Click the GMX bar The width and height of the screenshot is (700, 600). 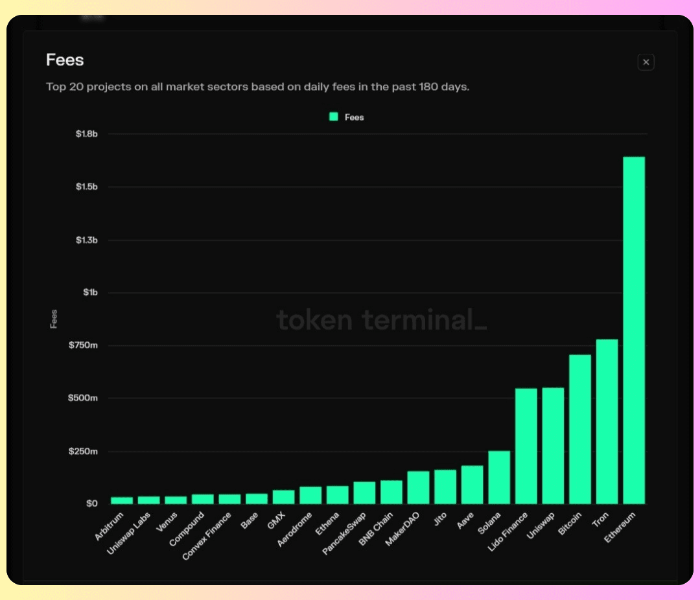283,496
